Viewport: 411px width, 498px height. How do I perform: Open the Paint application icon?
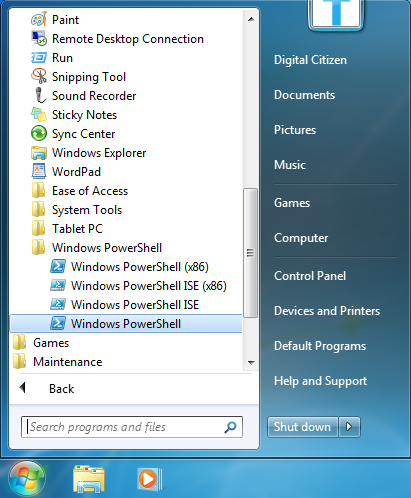tap(39, 20)
